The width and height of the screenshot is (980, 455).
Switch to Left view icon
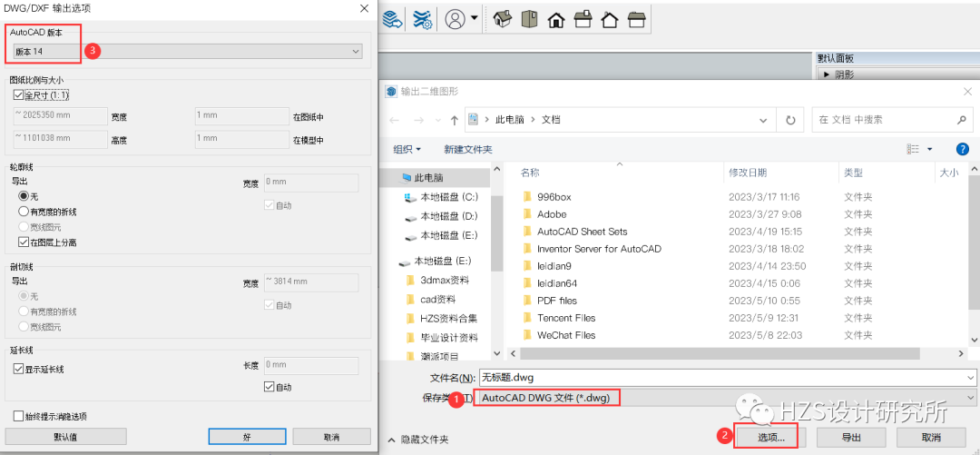click(x=637, y=19)
